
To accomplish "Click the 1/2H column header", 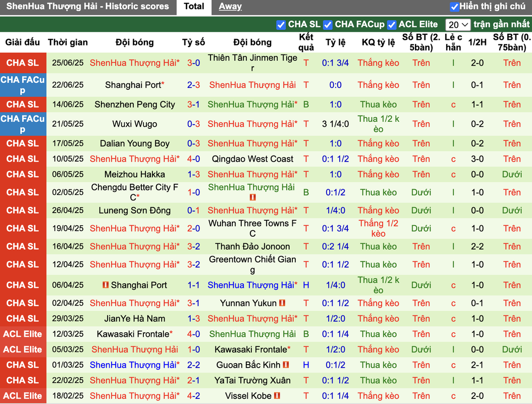I will (x=477, y=42).
